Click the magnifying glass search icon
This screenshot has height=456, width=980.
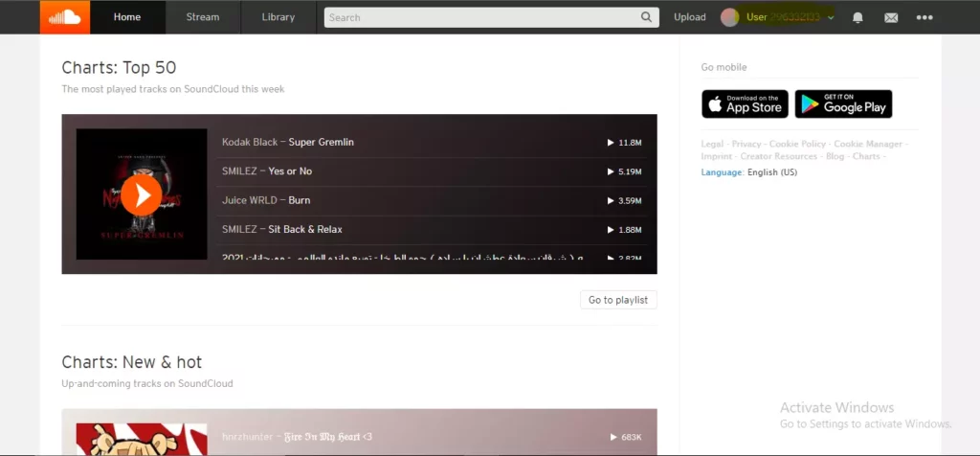tap(646, 17)
